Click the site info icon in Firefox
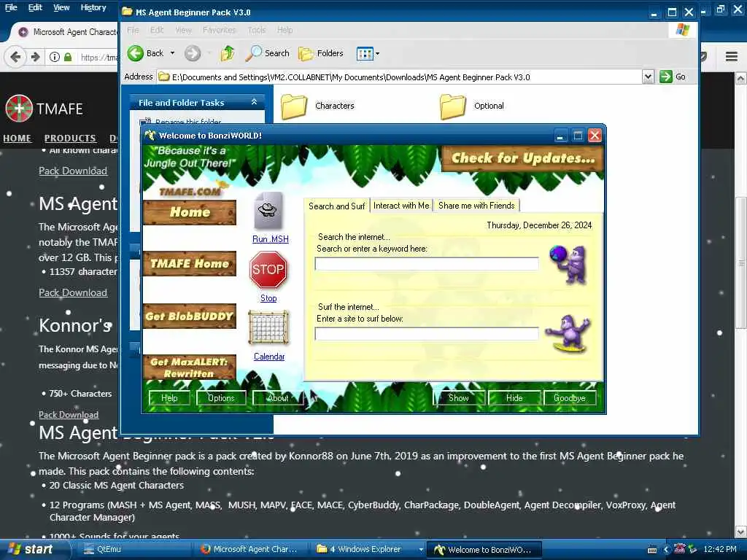Viewport: 747px width, 560px height. (x=54, y=57)
